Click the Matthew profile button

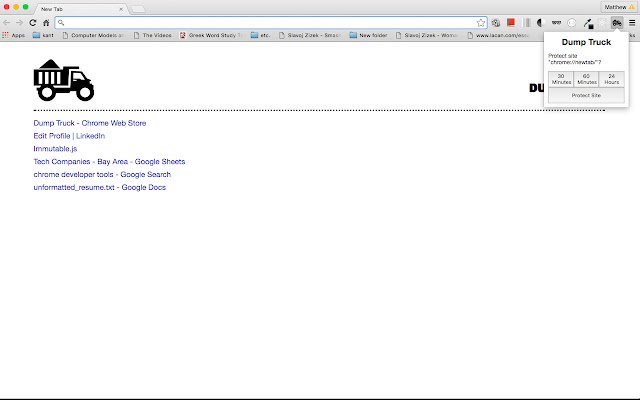click(619, 7)
